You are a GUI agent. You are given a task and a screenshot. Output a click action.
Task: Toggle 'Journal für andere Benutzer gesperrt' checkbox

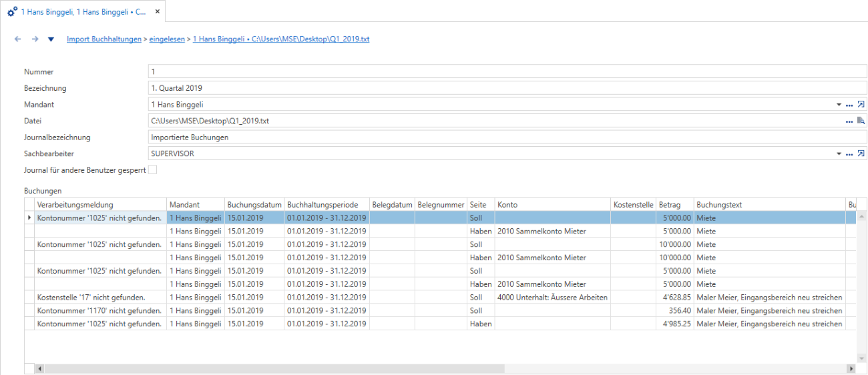(x=153, y=170)
